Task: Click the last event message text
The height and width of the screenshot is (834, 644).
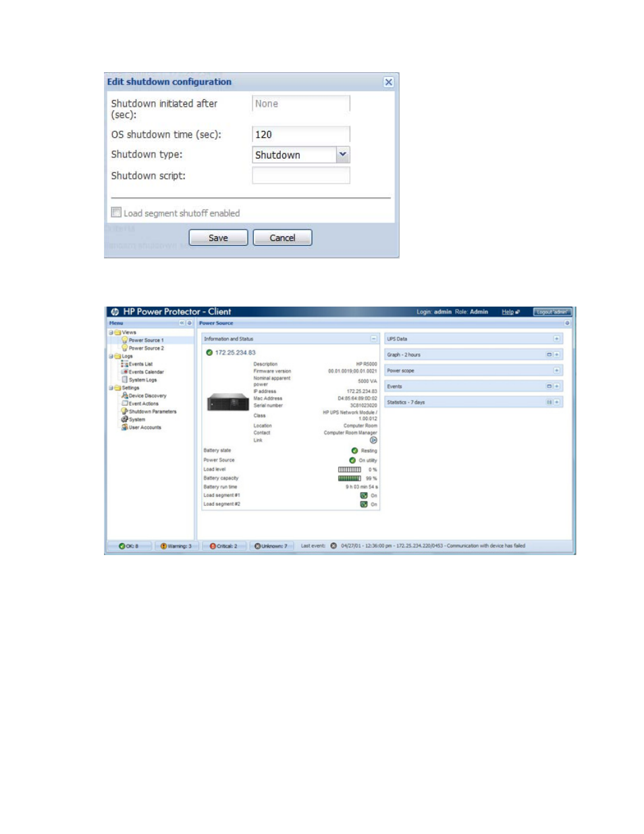Action: [433, 546]
